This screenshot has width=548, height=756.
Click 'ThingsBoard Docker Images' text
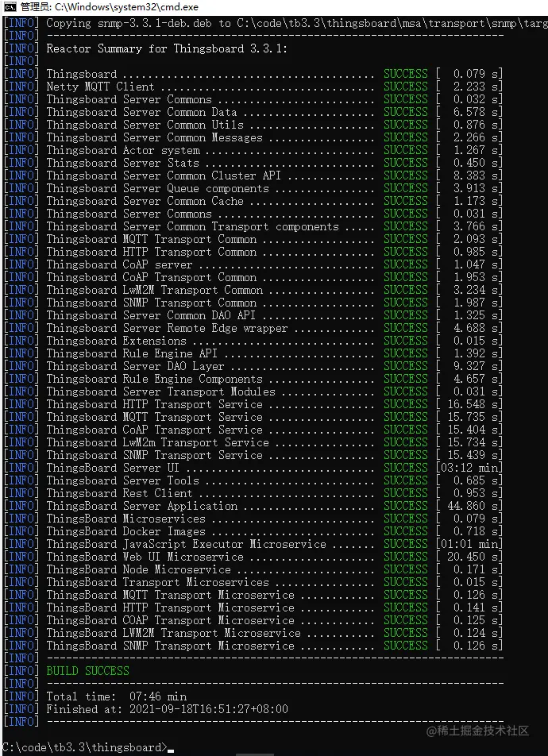tap(126, 531)
